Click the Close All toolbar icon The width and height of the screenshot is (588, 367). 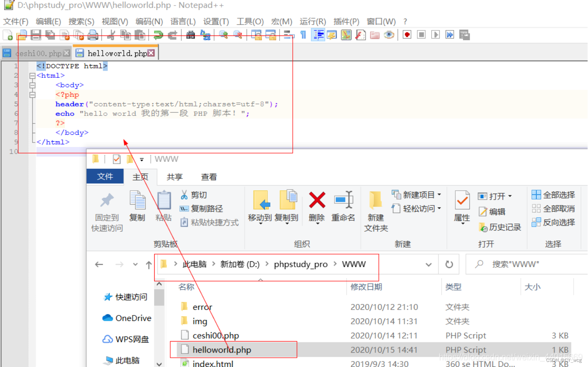(x=79, y=35)
